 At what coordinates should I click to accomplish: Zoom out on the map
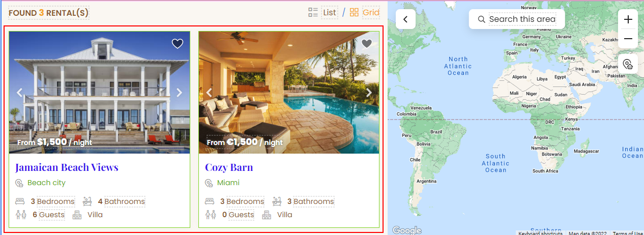628,39
